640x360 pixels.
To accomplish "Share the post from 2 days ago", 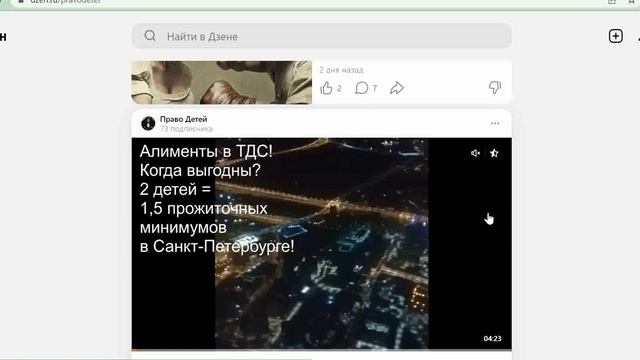I will 397,88.
